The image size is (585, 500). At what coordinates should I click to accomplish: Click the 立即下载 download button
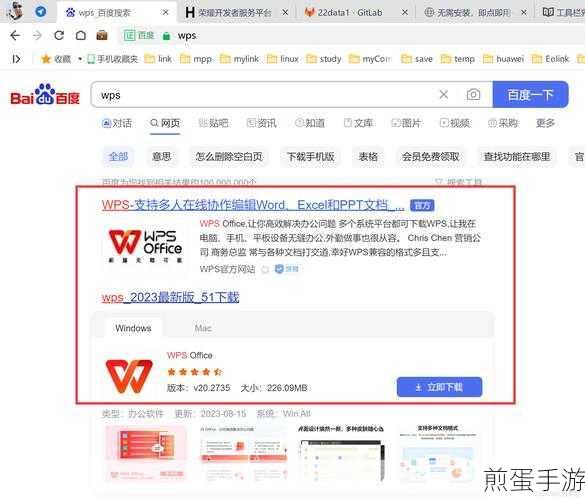click(x=439, y=387)
